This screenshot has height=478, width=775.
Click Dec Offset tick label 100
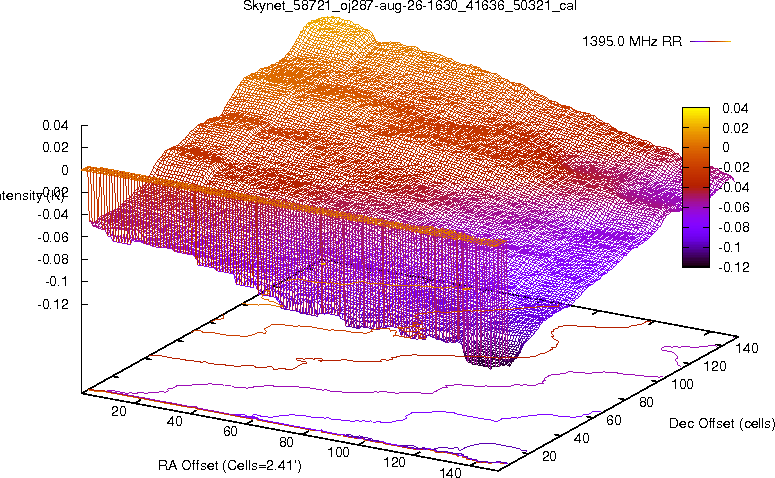[x=682, y=384]
